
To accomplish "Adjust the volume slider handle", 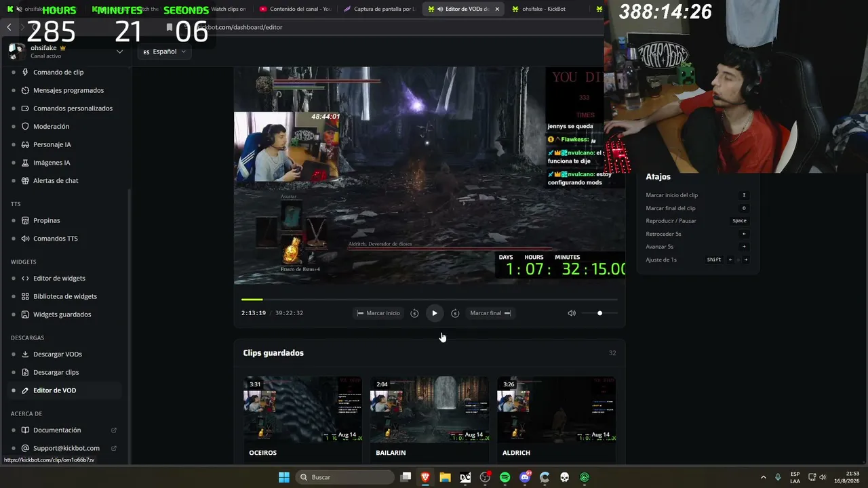I will tap(599, 313).
